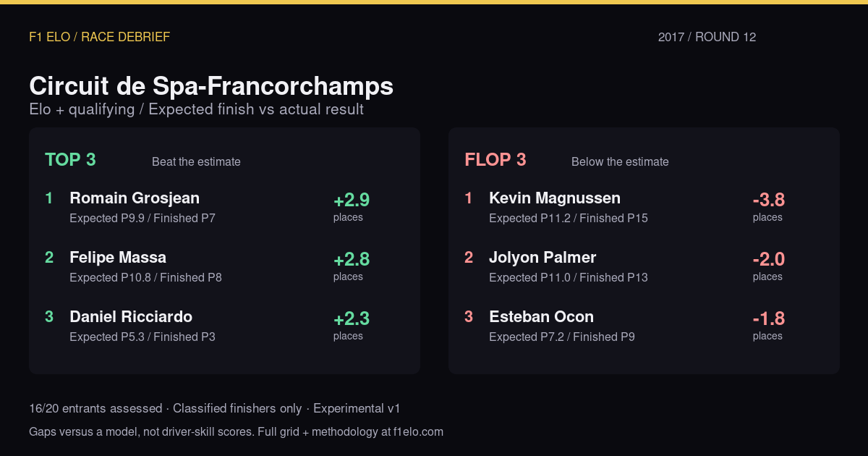Viewport: 868px width, 456px height.
Task: Select the 2017 / ROUND 12 label
Action: tap(707, 37)
